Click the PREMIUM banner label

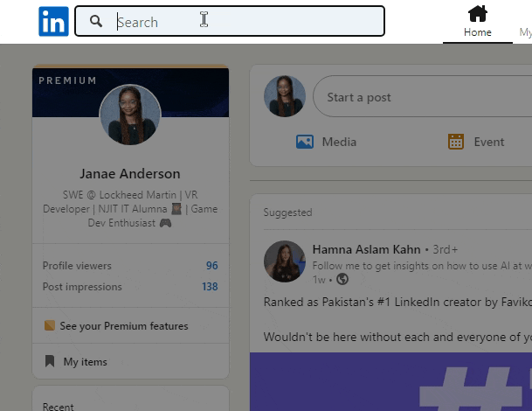[68, 80]
